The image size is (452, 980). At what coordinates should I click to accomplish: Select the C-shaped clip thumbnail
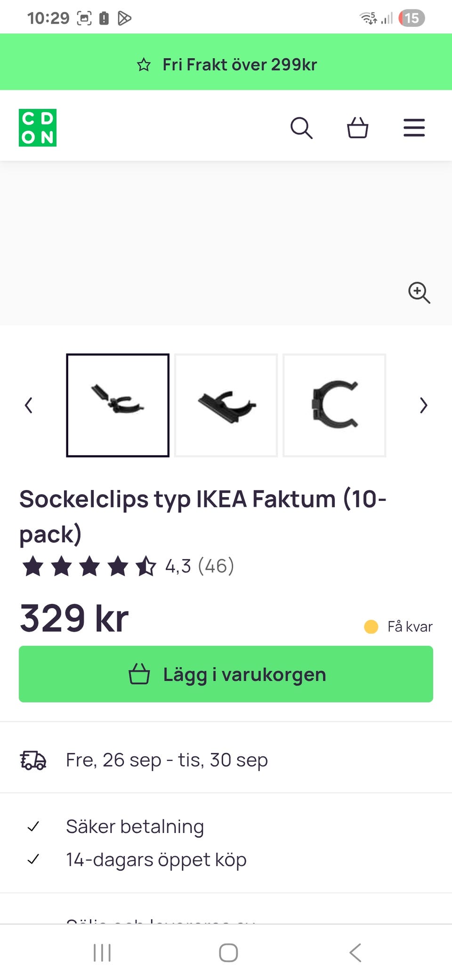click(x=334, y=405)
